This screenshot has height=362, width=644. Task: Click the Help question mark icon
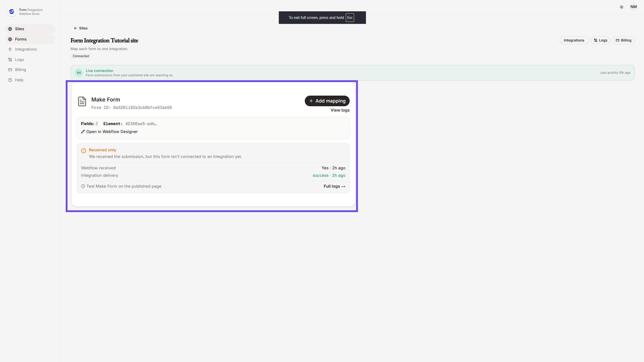point(10,80)
